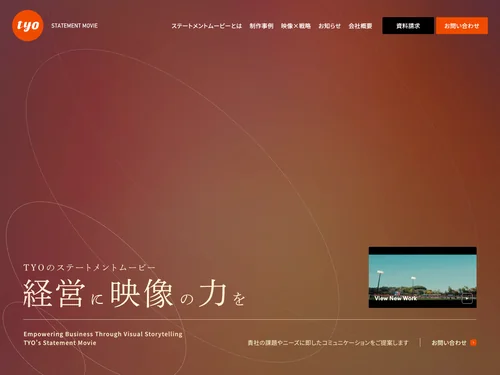Image resolution: width=500 pixels, height=375 pixels.
Task: Open the View New Work video thumbnail
Action: click(x=422, y=277)
